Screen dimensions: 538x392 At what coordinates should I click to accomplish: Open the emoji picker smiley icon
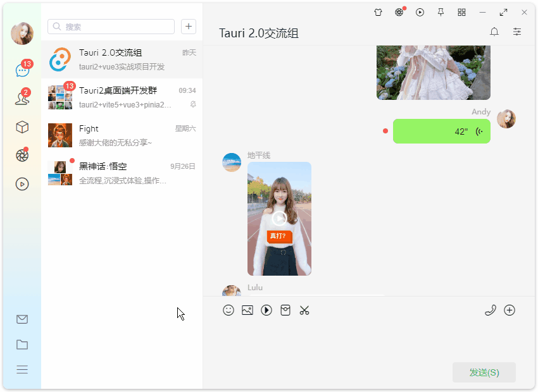(x=228, y=310)
